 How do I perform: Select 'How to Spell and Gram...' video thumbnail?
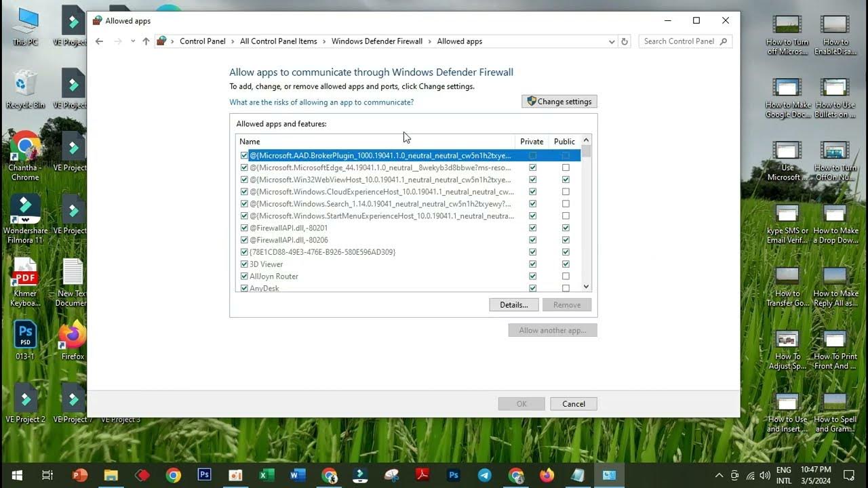click(x=835, y=413)
